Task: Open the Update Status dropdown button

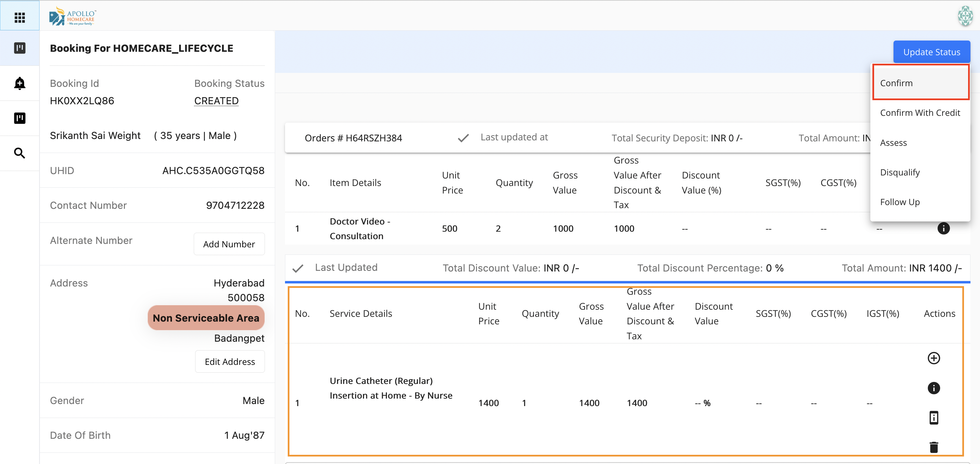Action: (x=931, y=52)
